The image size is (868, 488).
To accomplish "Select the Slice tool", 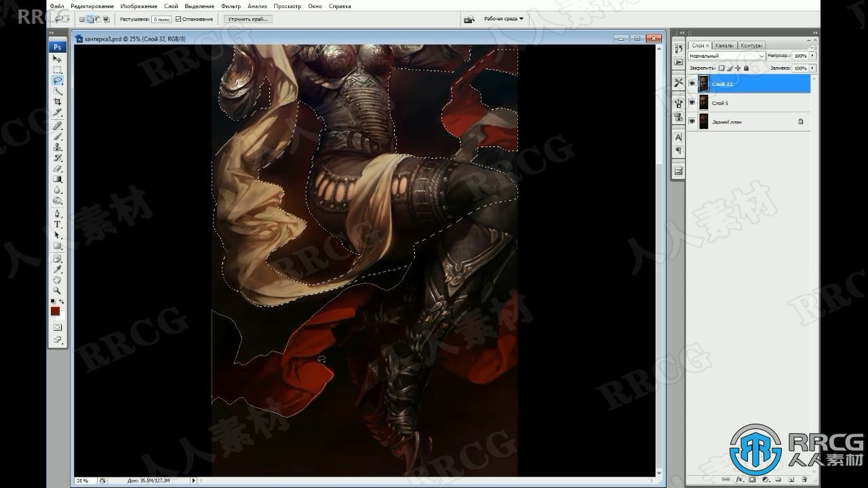I will pyautogui.click(x=58, y=112).
